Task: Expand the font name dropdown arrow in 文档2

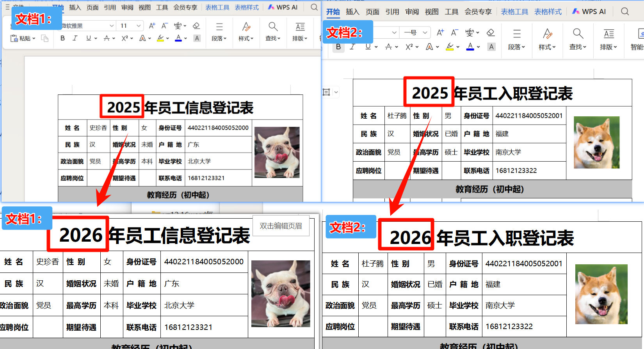Action: click(394, 32)
